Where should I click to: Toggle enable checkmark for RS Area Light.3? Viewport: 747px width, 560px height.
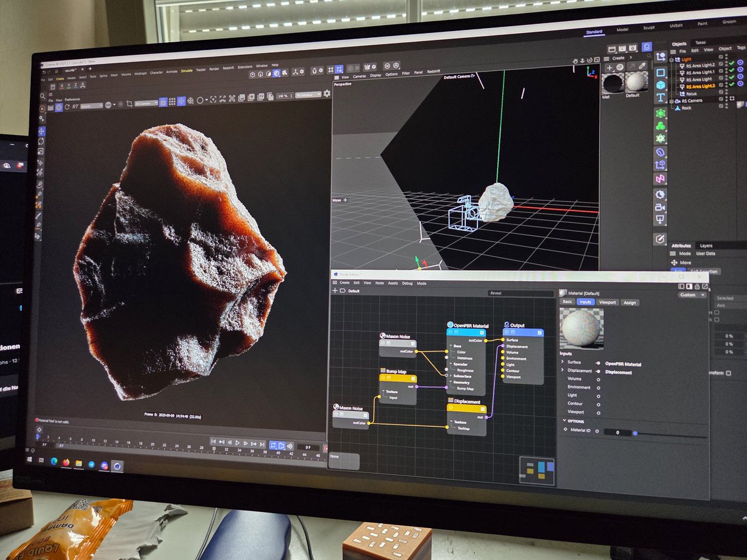click(x=731, y=84)
